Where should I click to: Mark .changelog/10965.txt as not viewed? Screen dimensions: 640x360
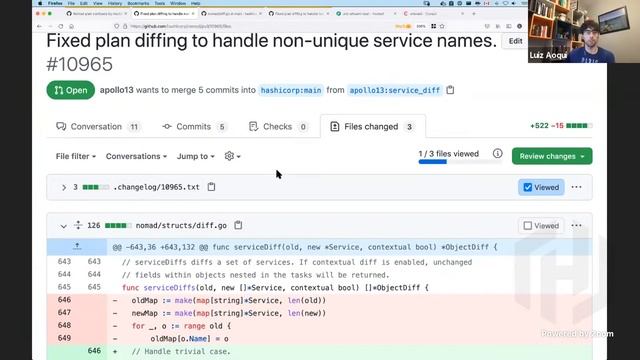coord(541,187)
